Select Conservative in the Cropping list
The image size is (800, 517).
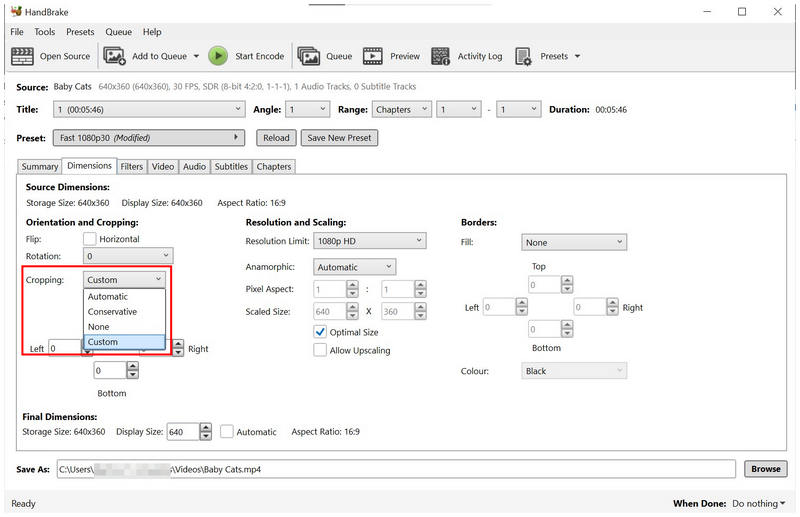tap(124, 312)
